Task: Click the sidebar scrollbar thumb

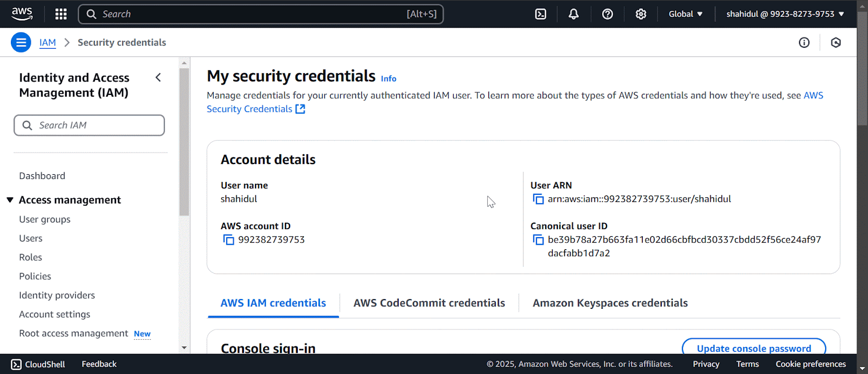Action: [184, 142]
